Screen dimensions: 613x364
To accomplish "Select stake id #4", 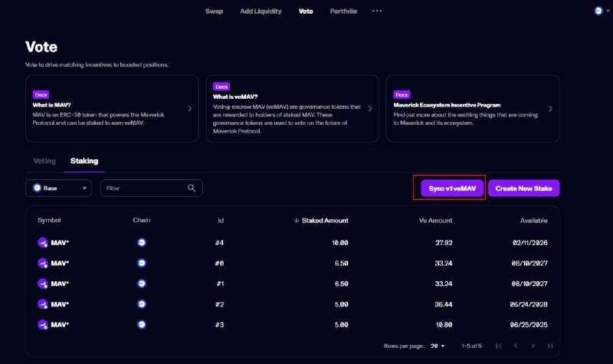I will click(219, 243).
